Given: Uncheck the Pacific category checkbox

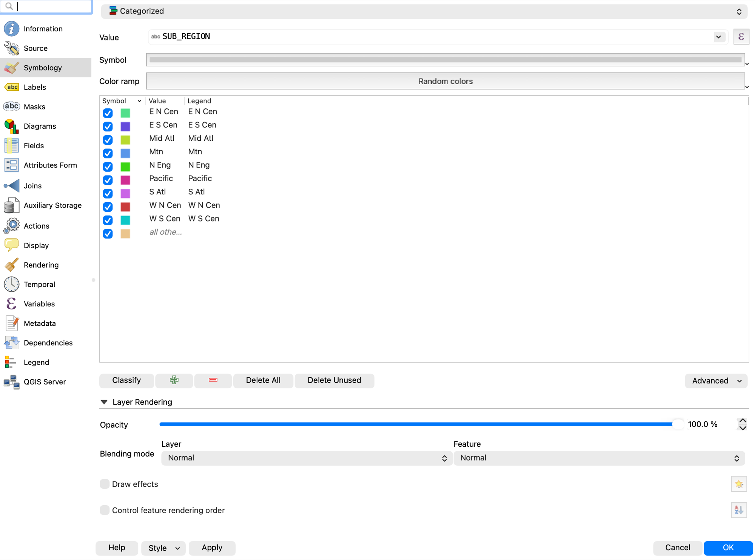Looking at the screenshot, I should [108, 180].
